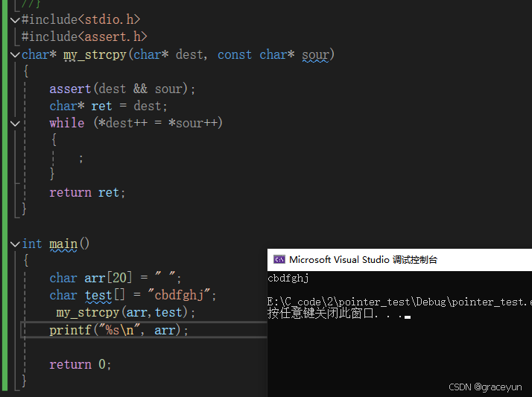The image size is (532, 397).
Task: Click the assert(dest && sour) line
Action: (x=122, y=89)
